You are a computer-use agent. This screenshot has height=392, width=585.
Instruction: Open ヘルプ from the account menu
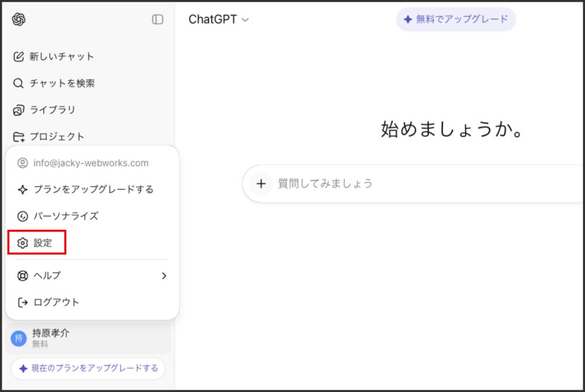(x=47, y=276)
